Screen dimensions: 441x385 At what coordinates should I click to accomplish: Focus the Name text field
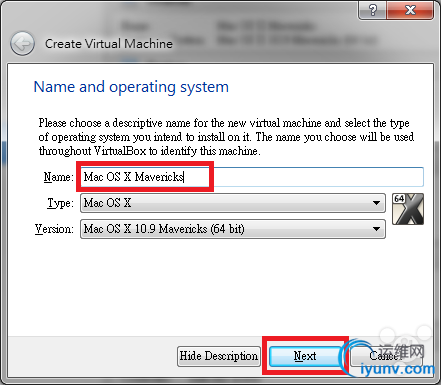(x=252, y=177)
